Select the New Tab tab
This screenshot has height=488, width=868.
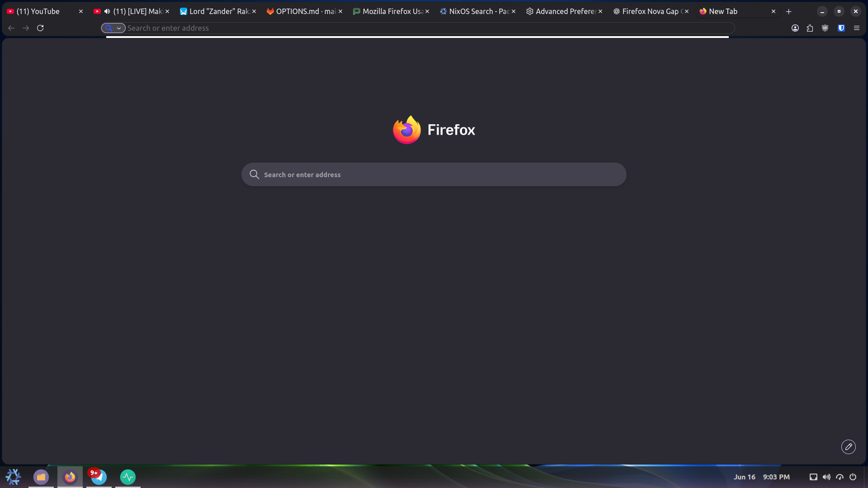coord(738,11)
